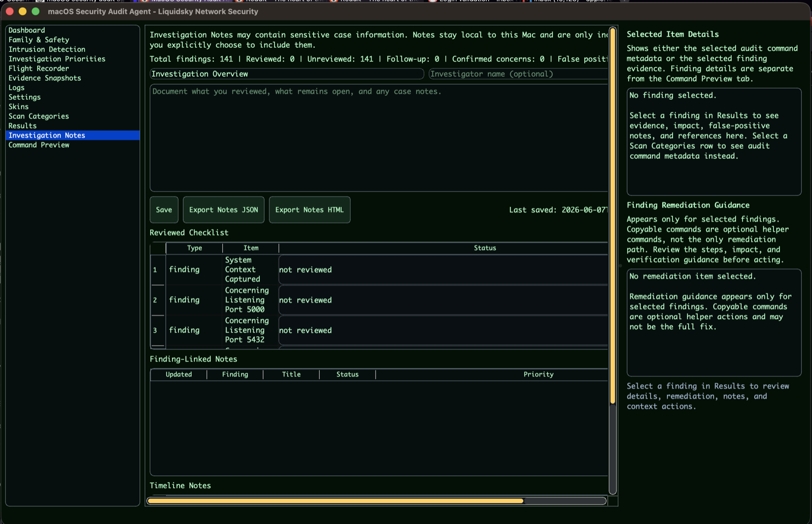Screen dimensions: 812x524
Task: Click row number 3 header
Action: [x=158, y=330]
